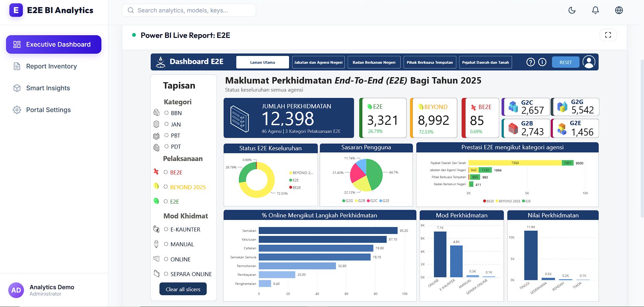Click the BEYOND 8,992 card
Image resolution: width=644 pixels, height=307 pixels.
coord(433,118)
